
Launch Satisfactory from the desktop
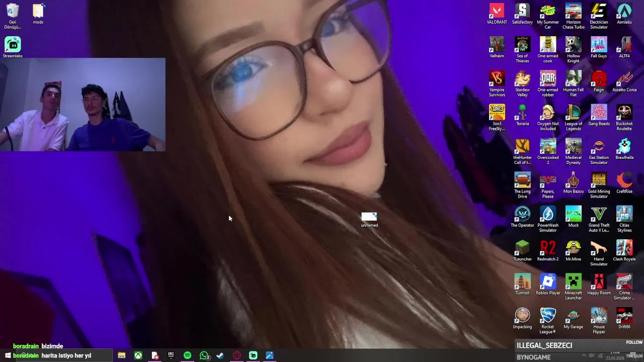coord(522,14)
